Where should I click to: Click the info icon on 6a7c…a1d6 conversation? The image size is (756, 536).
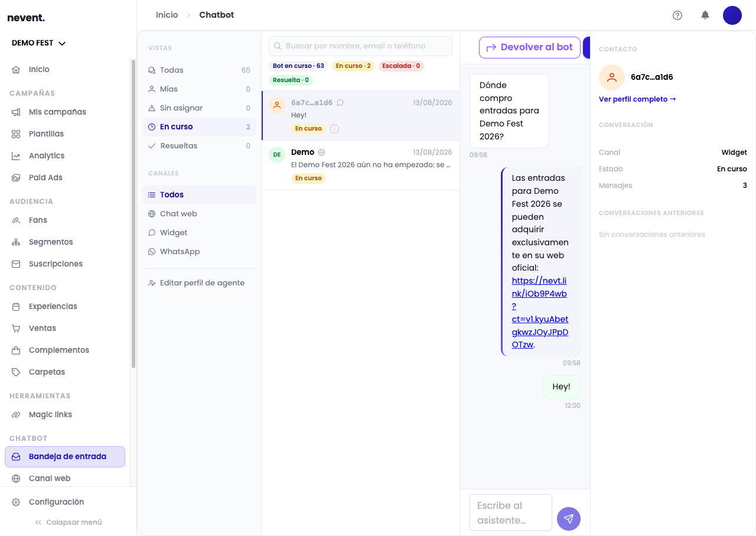click(334, 129)
